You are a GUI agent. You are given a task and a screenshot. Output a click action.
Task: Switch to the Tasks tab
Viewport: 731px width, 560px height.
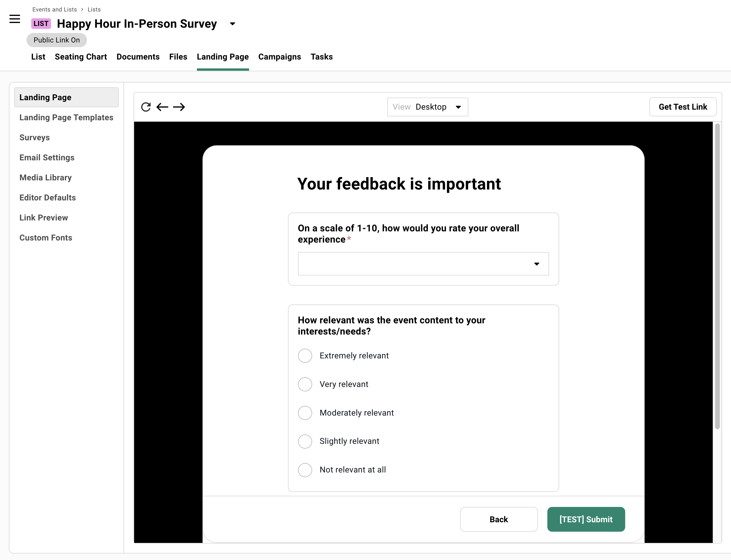point(321,57)
